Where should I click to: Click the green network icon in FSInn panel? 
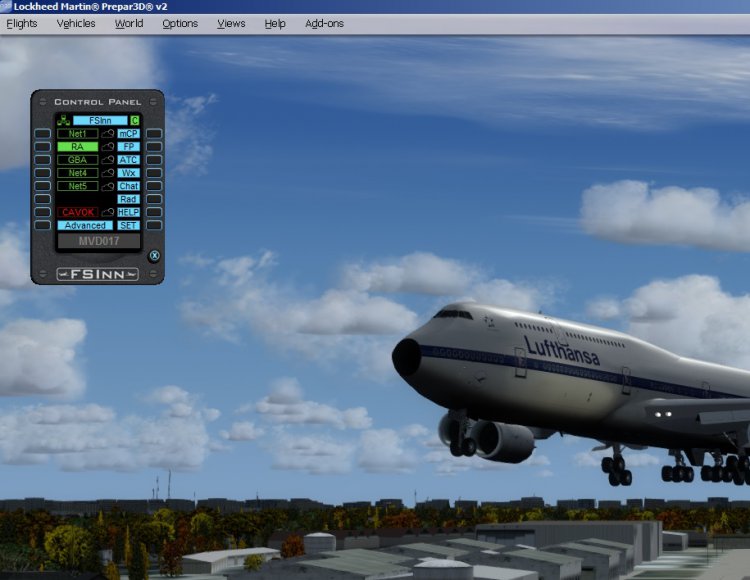63,120
